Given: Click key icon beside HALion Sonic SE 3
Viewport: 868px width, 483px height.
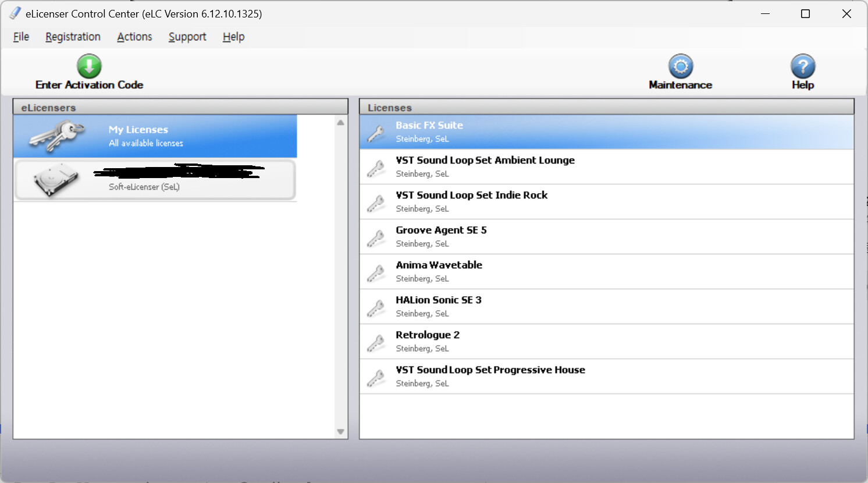Looking at the screenshot, I should coord(376,308).
